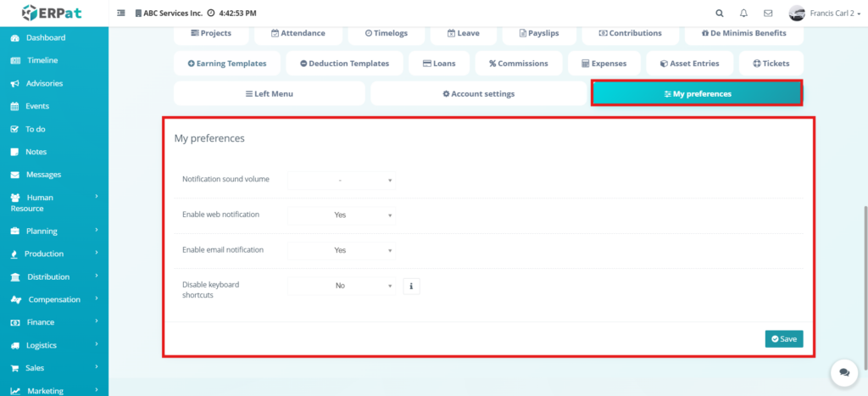Viewport: 868px width, 396px height.
Task: Click the chat bubble icon at bottom right
Action: pos(843,372)
